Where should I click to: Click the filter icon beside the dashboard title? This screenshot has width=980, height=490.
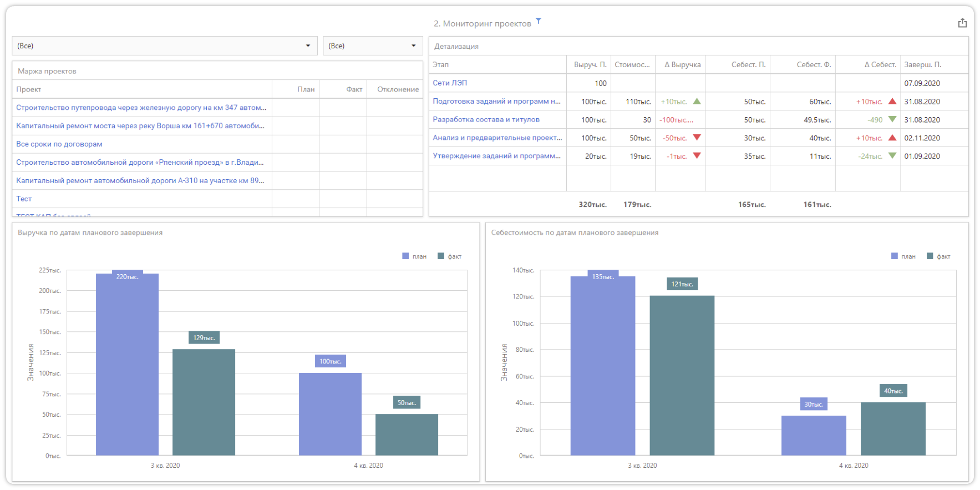[x=538, y=21]
